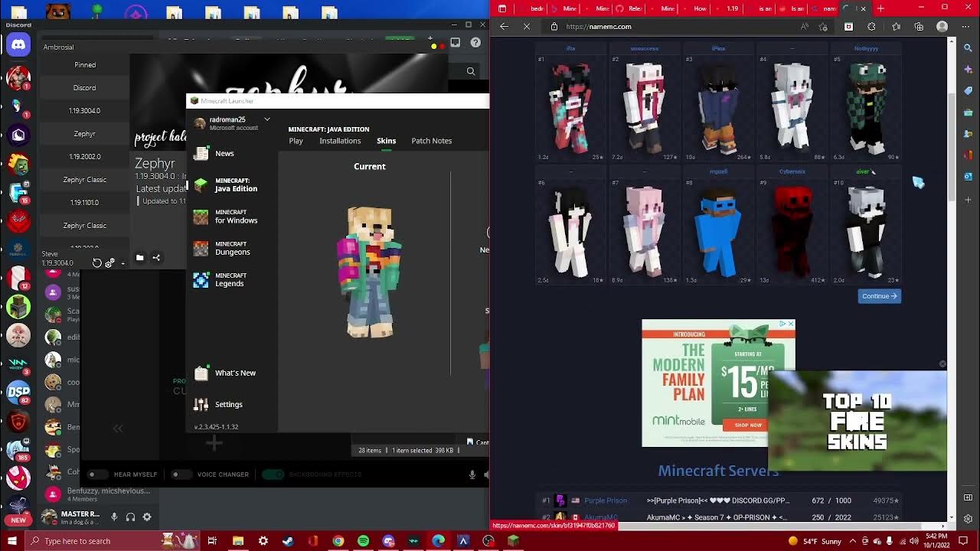
Task: Open gears settings icon in Ambrosial
Action: pyautogui.click(x=109, y=262)
